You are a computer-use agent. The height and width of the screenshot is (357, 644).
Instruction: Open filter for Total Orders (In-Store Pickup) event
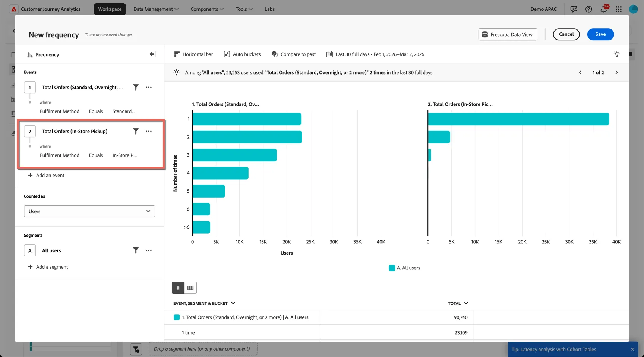pyautogui.click(x=136, y=131)
